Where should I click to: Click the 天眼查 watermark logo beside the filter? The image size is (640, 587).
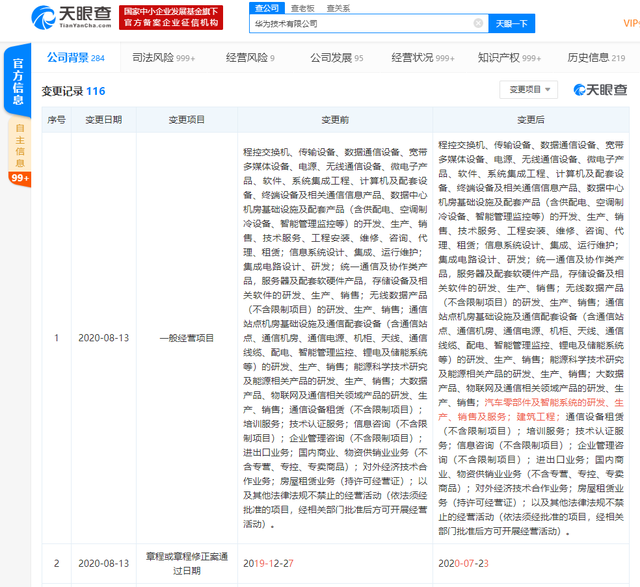599,90
